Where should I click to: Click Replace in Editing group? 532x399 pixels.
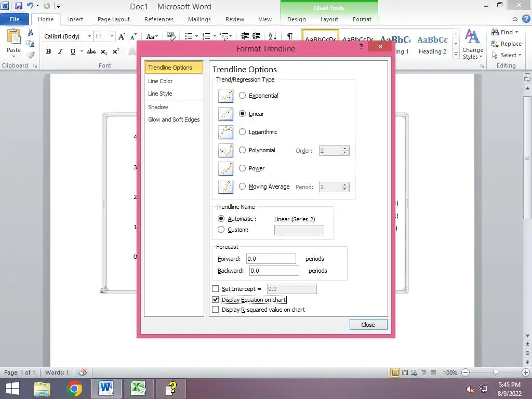click(x=506, y=44)
